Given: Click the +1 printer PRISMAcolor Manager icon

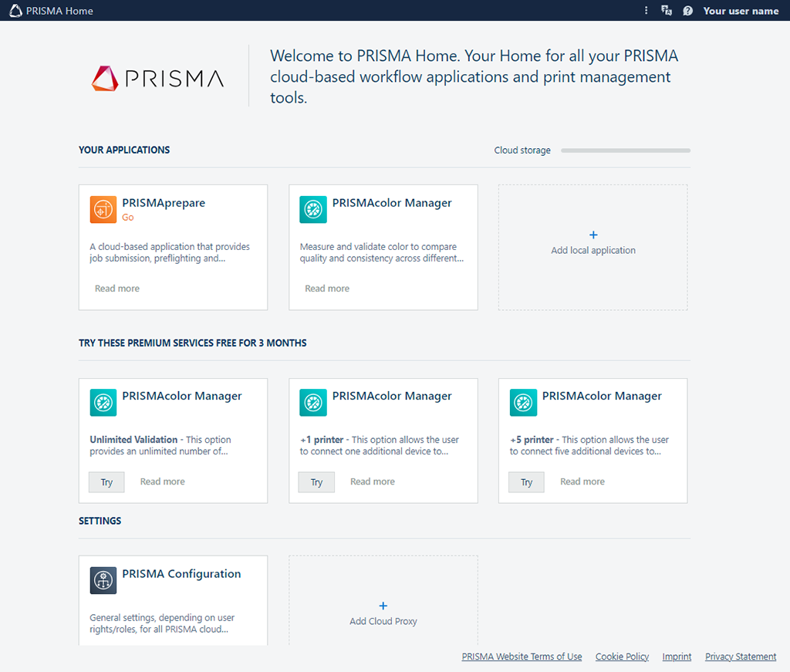Looking at the screenshot, I should (x=313, y=403).
